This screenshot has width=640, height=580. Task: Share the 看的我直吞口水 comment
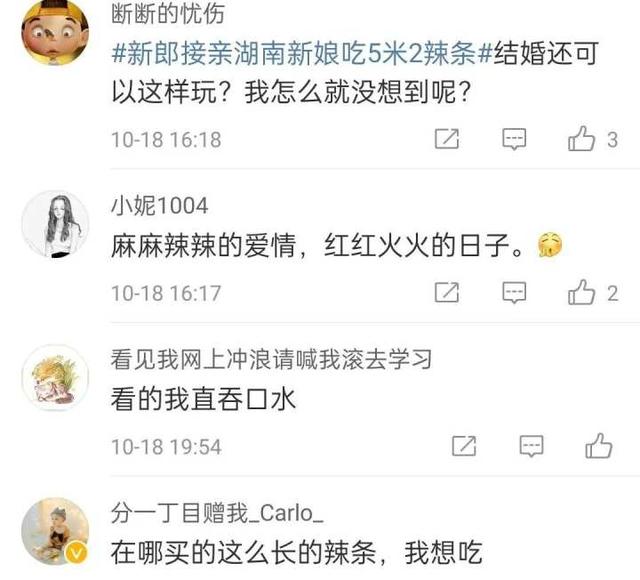[x=464, y=446]
